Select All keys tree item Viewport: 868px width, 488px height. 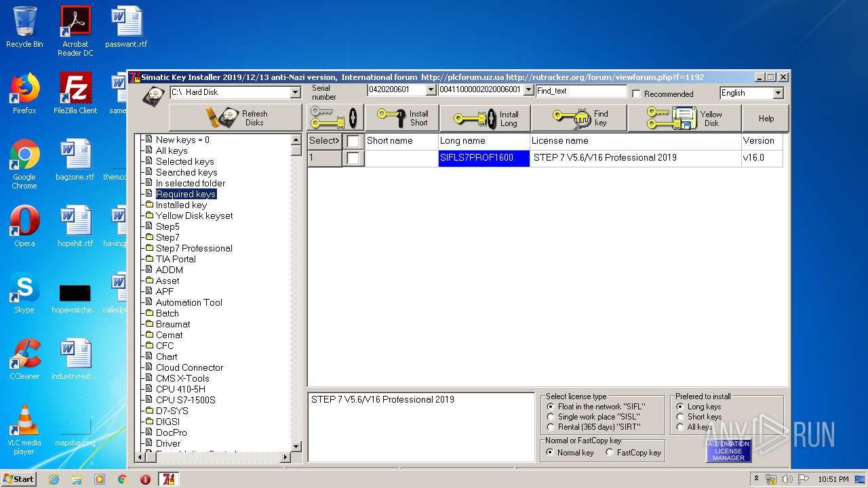pyautogui.click(x=172, y=150)
